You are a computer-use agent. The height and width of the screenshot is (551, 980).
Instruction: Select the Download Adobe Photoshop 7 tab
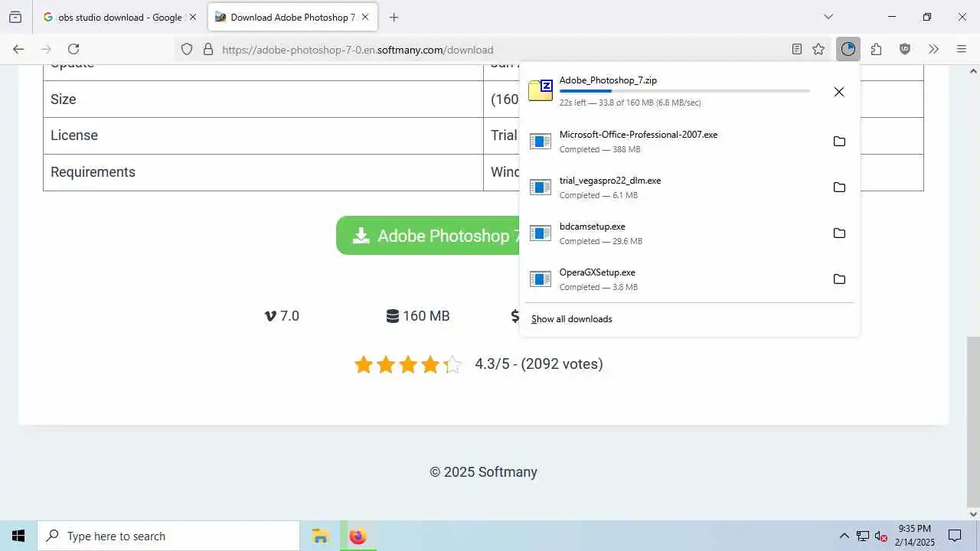292,17
